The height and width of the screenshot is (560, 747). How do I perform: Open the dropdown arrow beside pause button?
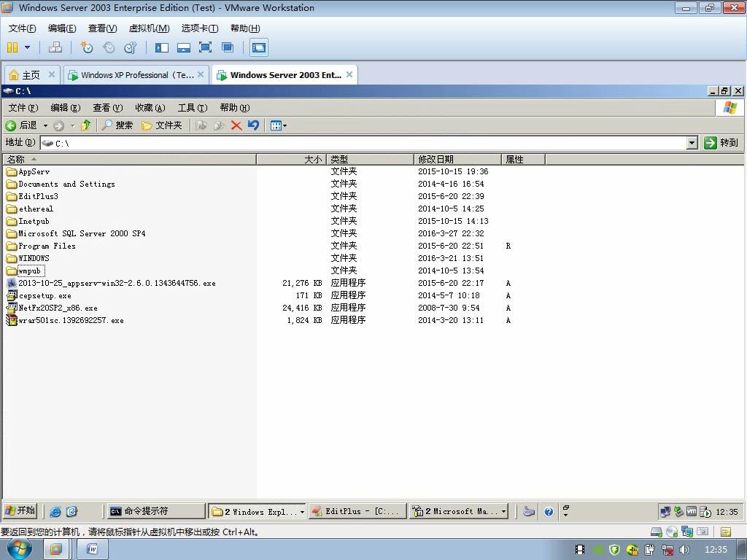(x=27, y=47)
